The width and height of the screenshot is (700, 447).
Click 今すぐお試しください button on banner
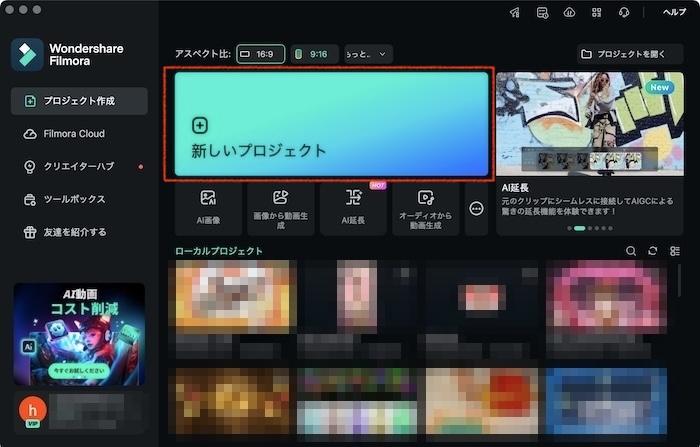(x=79, y=371)
